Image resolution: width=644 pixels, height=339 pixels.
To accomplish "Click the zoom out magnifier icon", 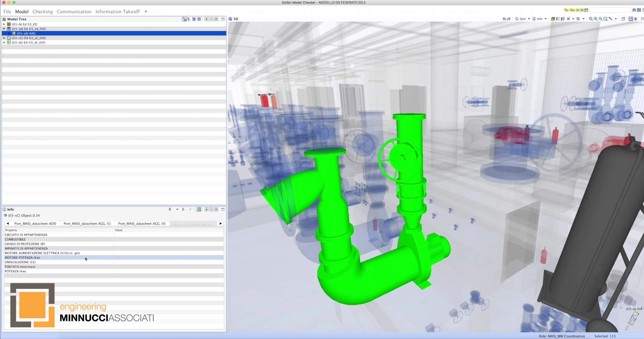I will (601, 19).
